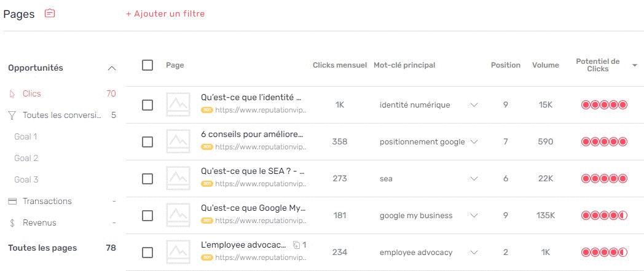Check the box for positionnement google row
Screen dimensions: 644x271
point(147,142)
